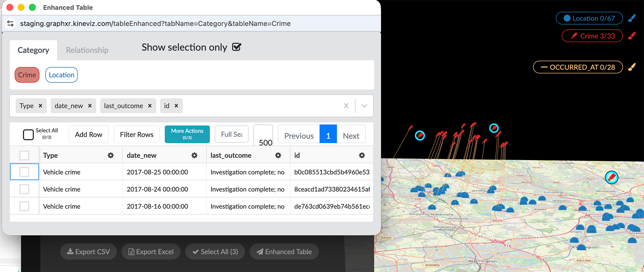This screenshot has height=272, width=644.
Task: Select the Location category pill
Action: click(61, 75)
